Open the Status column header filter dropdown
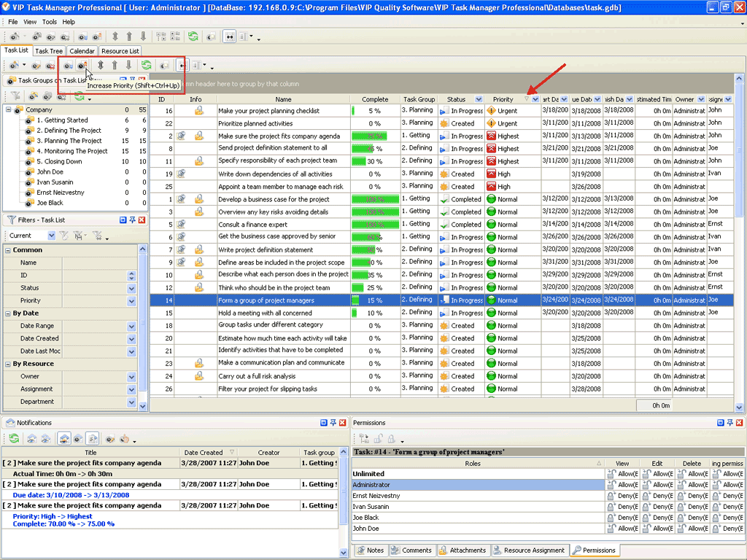Screen dimensions: 747x560 (479, 99)
